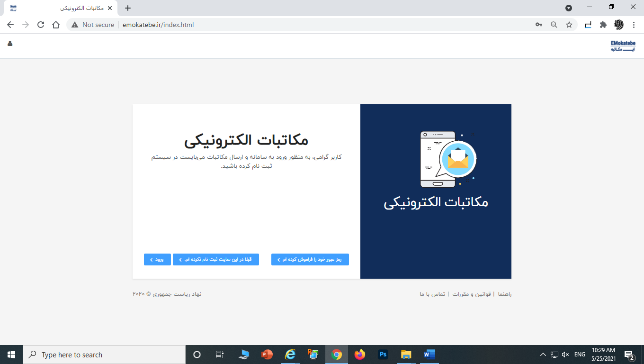This screenshot has height=364, width=644.
Task: Reload the page with the refresh icon
Action: click(41, 25)
